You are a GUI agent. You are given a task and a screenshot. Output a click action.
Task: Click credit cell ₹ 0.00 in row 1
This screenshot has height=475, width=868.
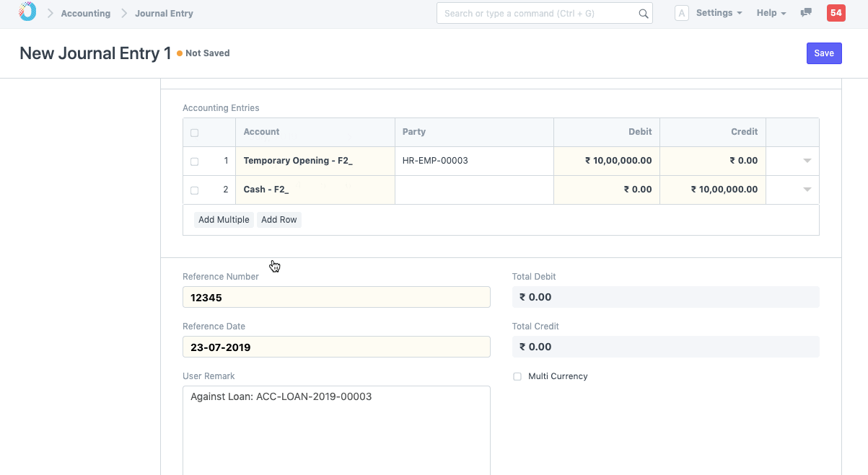pyautogui.click(x=713, y=161)
